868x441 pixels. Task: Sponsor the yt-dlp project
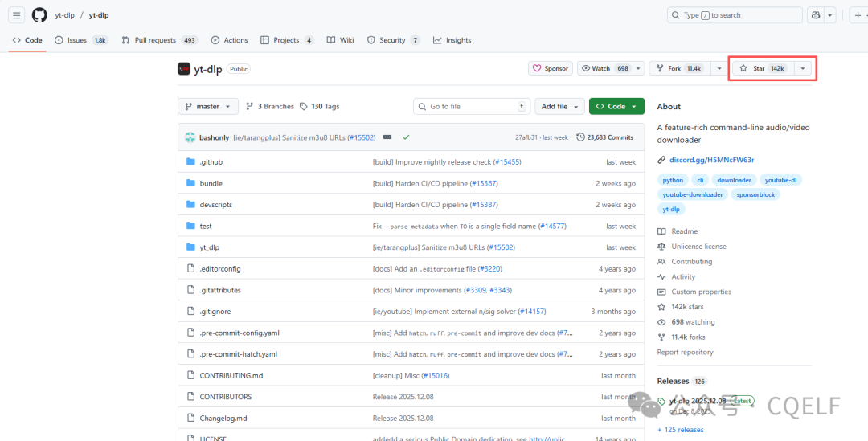pos(551,69)
